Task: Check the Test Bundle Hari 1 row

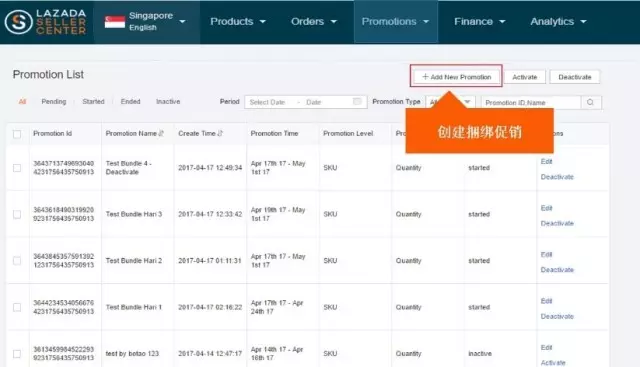Action: (x=17, y=307)
